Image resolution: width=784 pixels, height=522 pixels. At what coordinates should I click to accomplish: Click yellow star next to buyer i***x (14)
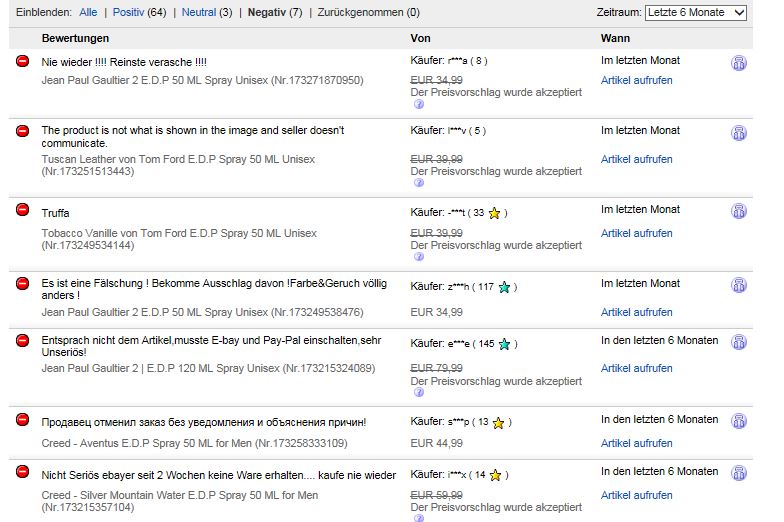(495, 475)
